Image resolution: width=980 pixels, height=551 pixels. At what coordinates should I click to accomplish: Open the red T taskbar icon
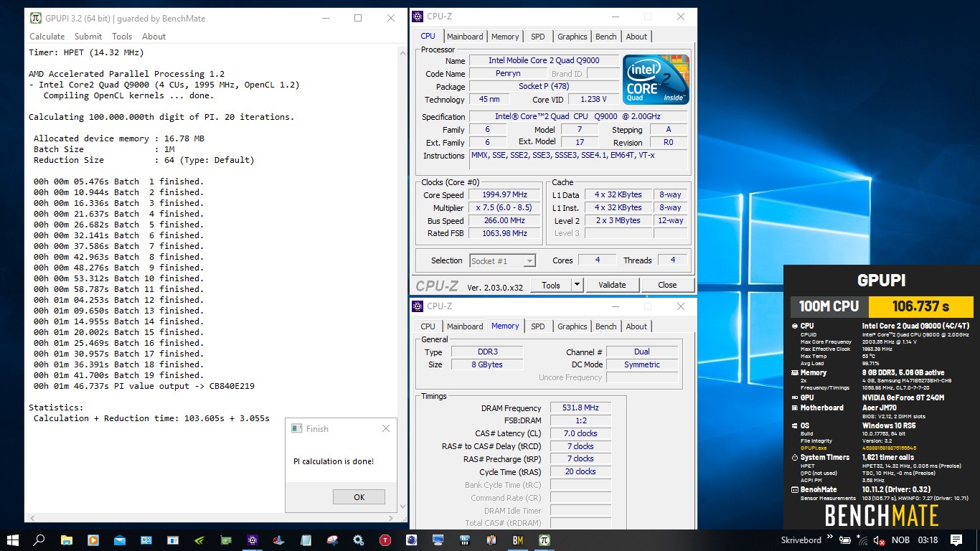385,540
